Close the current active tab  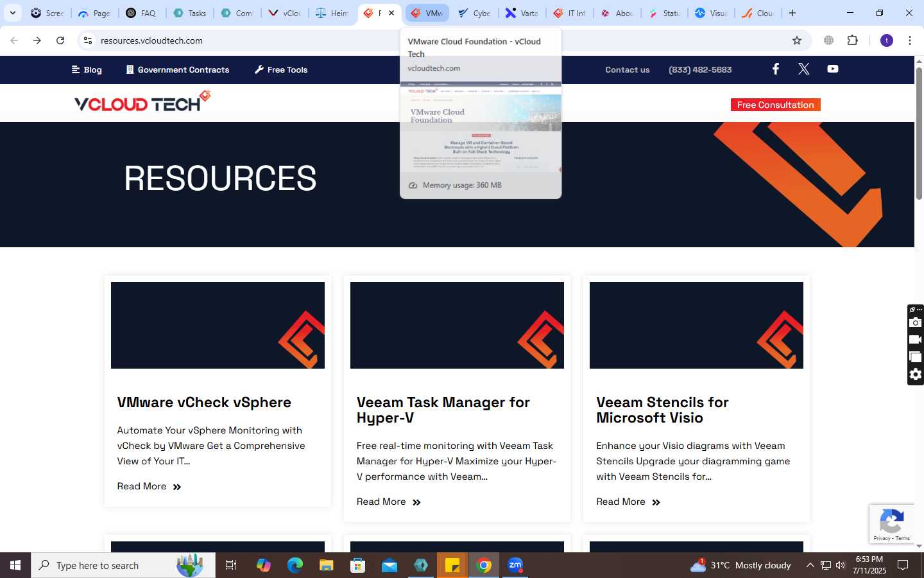[391, 13]
